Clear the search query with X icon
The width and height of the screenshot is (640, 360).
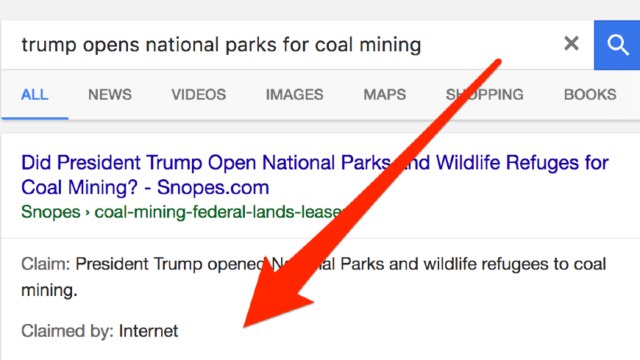pos(571,43)
